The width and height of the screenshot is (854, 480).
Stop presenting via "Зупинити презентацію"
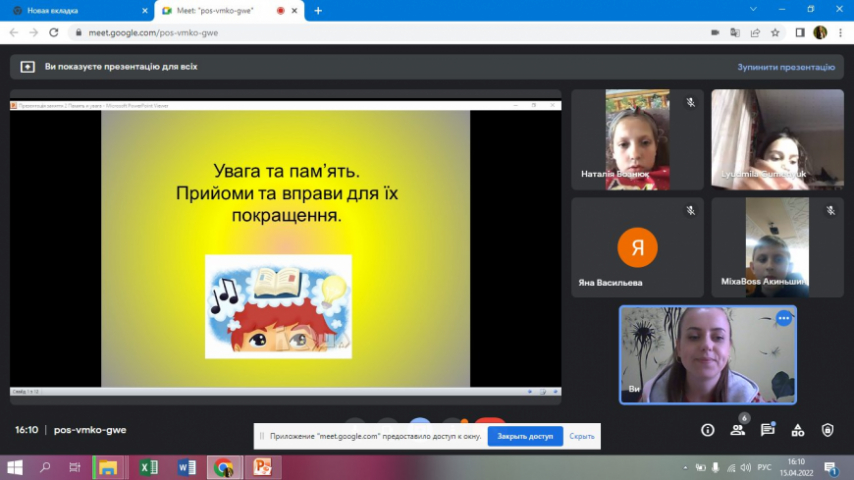tap(786, 67)
